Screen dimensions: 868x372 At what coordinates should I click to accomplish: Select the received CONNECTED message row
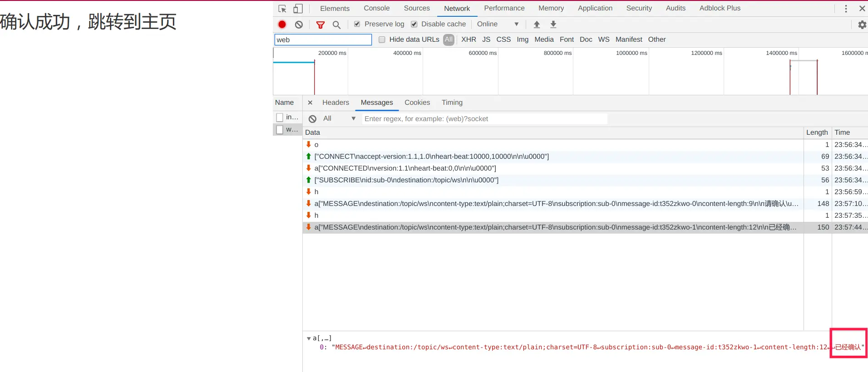pos(585,168)
